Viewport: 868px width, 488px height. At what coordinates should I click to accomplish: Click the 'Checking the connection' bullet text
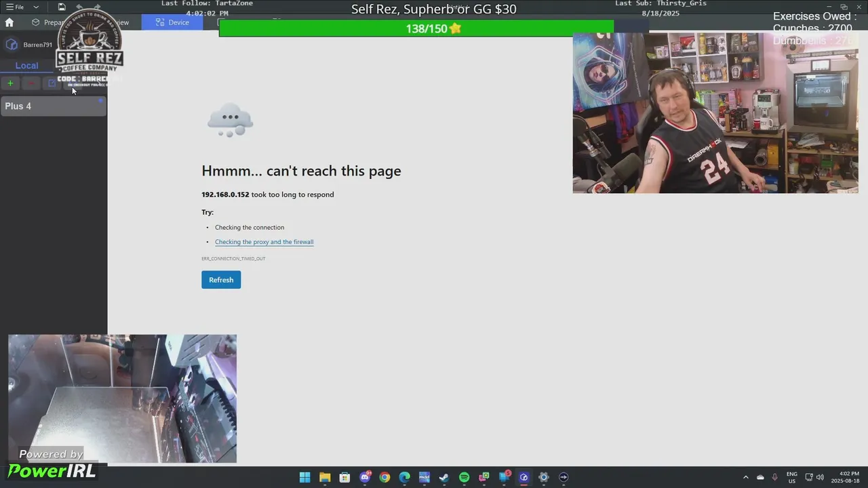tap(250, 228)
